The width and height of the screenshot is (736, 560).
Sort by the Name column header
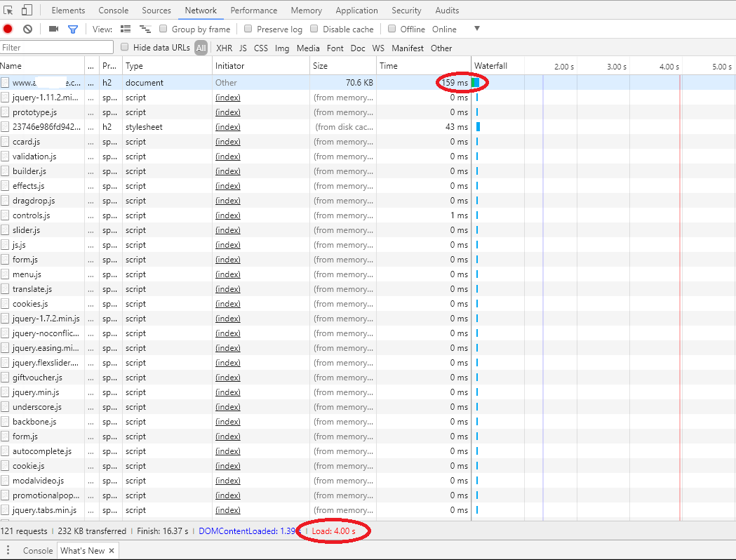42,66
